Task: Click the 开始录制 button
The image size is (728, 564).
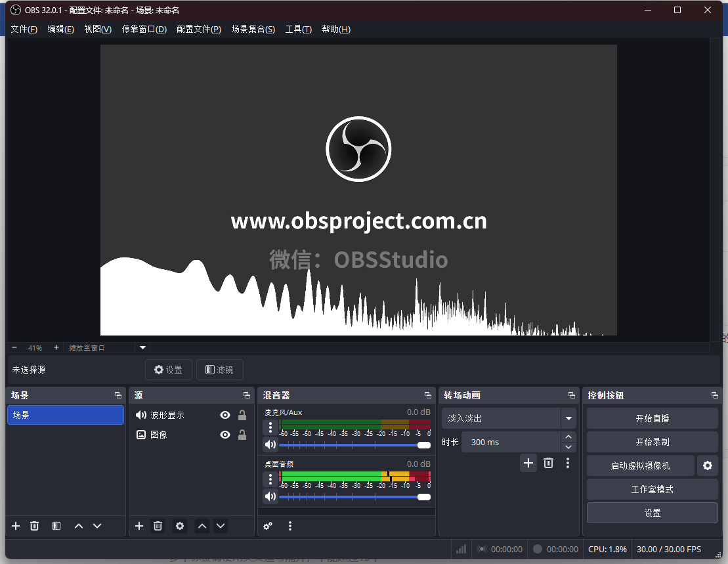Action: pos(652,442)
